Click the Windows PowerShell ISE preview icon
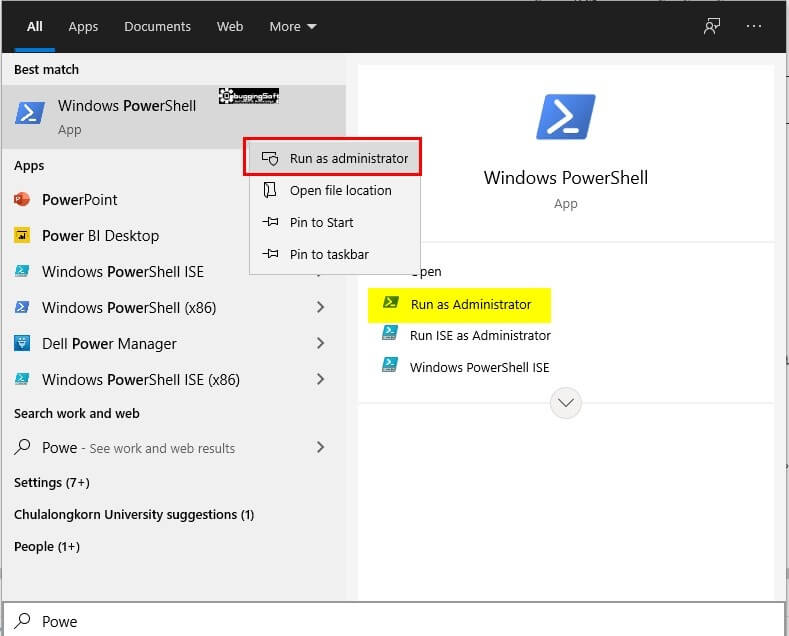 (390, 364)
